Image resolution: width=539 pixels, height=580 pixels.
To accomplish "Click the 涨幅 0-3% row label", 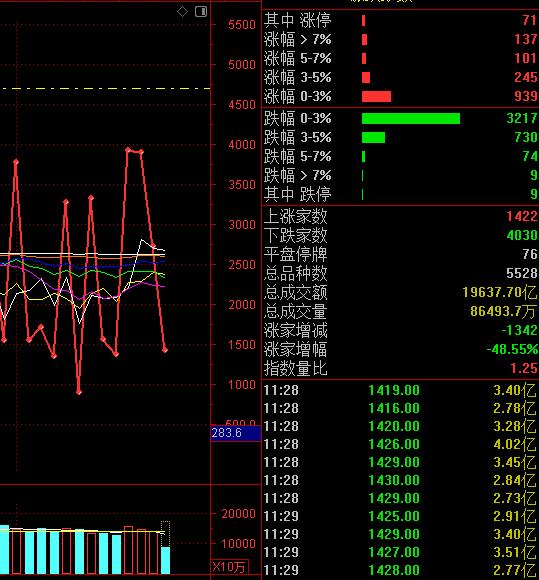I will pyautogui.click(x=297, y=97).
